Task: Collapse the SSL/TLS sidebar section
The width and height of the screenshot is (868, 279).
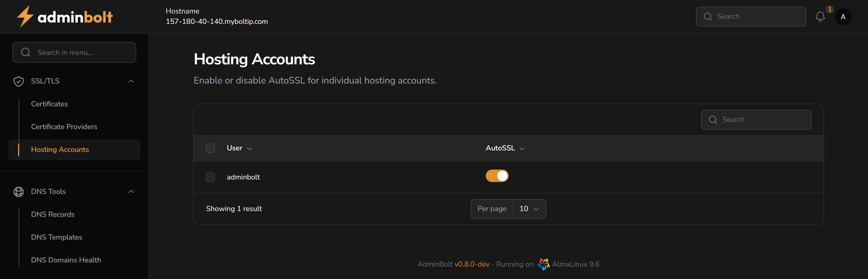Action: click(x=131, y=81)
